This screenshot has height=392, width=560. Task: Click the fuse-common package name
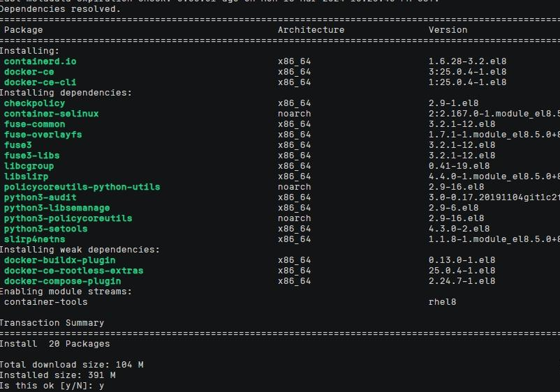[x=34, y=124]
